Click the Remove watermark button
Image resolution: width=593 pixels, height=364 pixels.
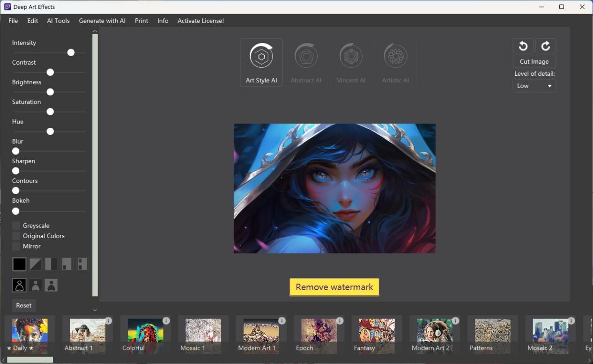334,287
